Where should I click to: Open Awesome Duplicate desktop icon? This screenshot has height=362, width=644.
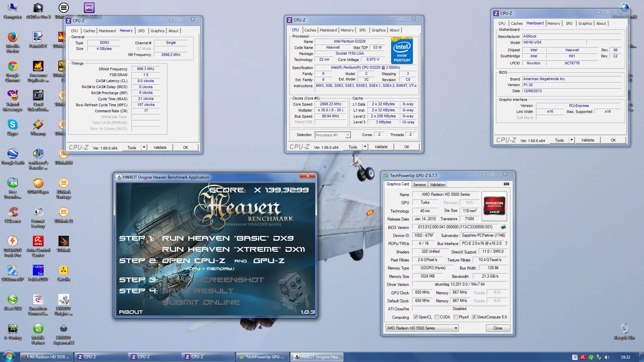coord(38,71)
